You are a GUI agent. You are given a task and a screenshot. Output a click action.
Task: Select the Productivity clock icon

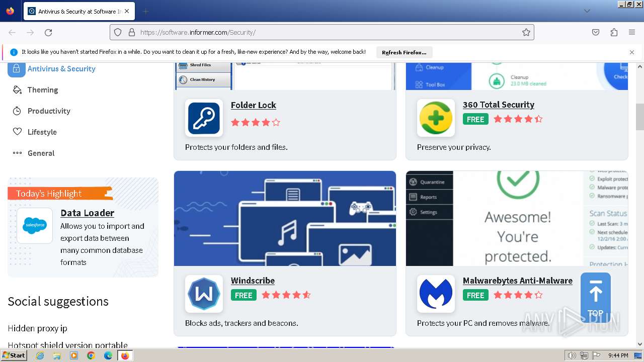[x=17, y=111]
